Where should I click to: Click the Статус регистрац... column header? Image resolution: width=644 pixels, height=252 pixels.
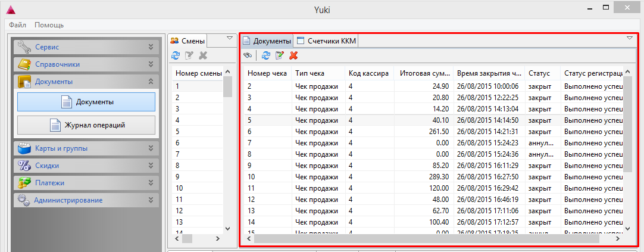[592, 73]
